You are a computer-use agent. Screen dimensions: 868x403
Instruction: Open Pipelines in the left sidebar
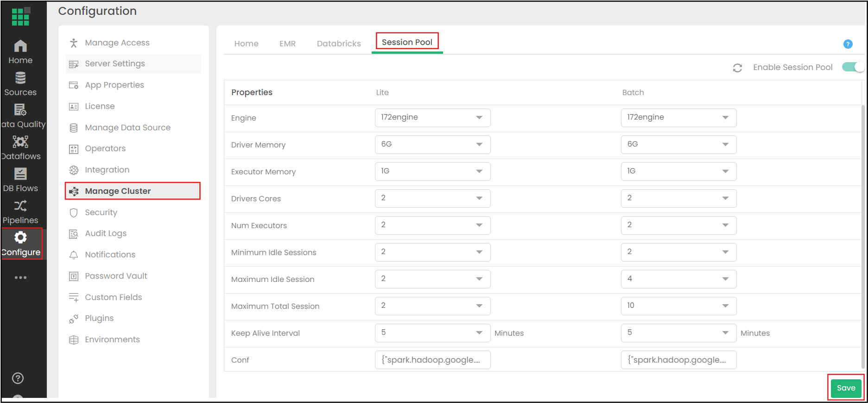(x=20, y=212)
